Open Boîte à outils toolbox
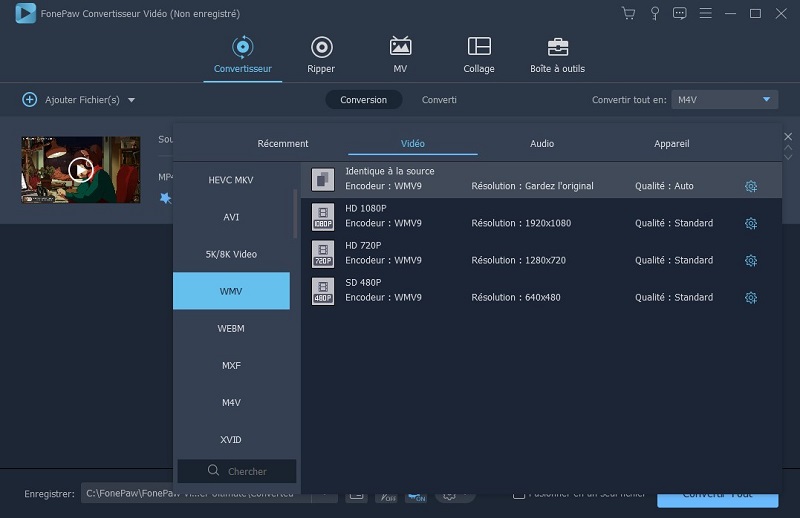The width and height of the screenshot is (800, 518). click(x=557, y=55)
